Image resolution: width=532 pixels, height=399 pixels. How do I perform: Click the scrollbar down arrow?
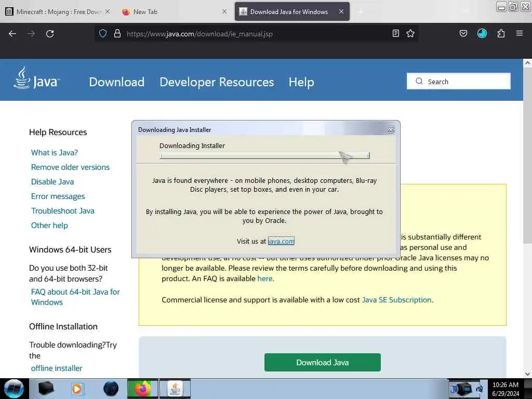click(x=527, y=374)
